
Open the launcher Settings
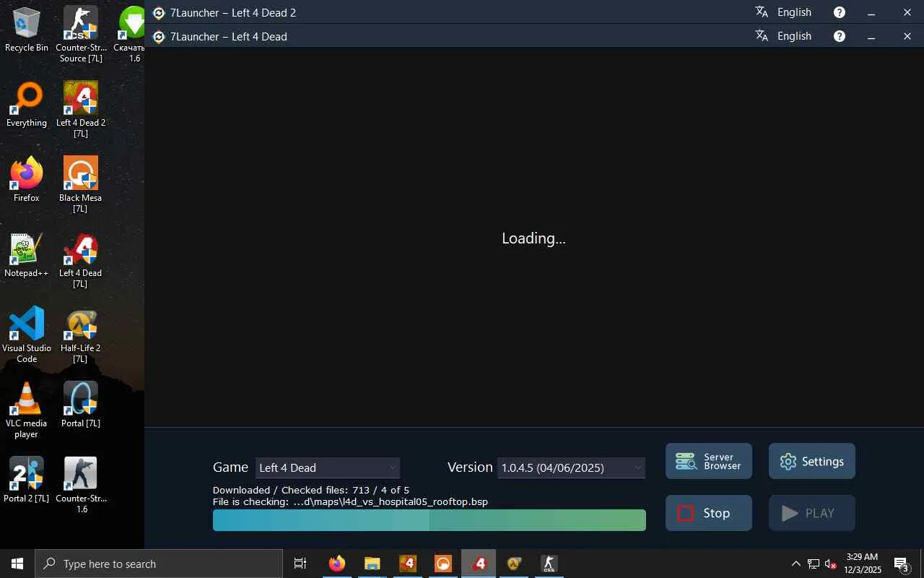pyautogui.click(x=812, y=461)
